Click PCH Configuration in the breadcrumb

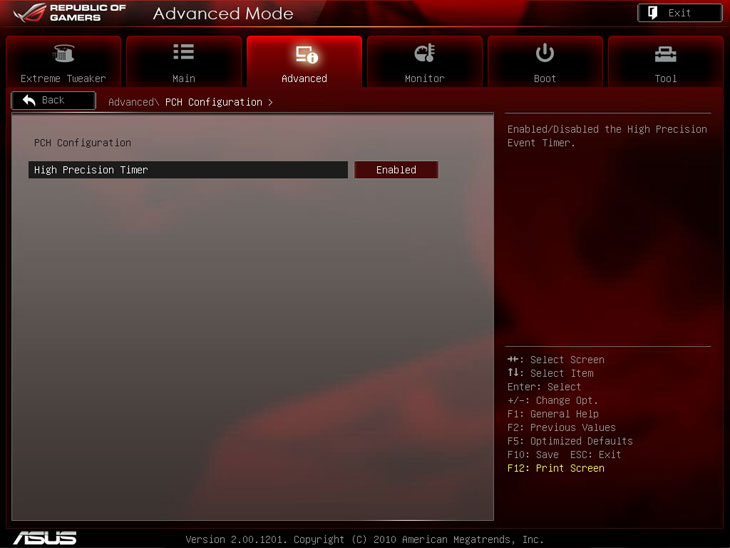coord(213,102)
